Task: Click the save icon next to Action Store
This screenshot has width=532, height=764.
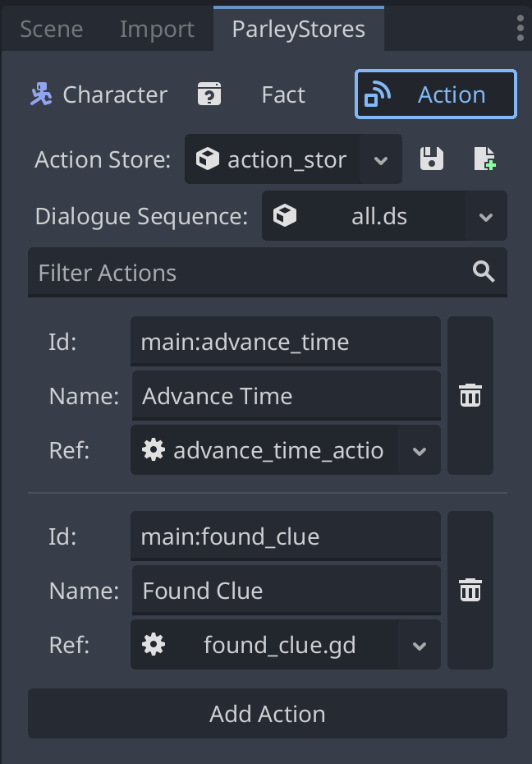Action: point(432,159)
